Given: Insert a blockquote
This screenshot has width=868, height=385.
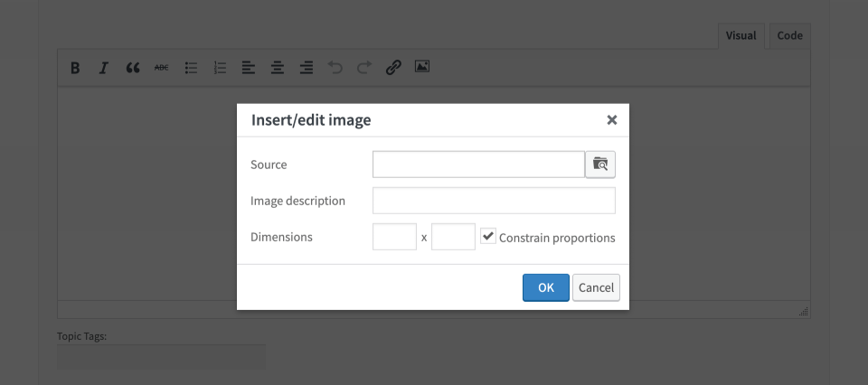Looking at the screenshot, I should click(133, 68).
